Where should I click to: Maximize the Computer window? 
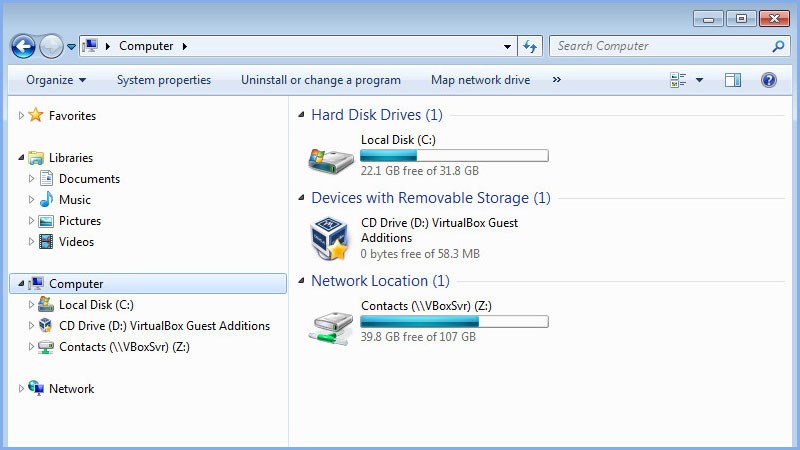coord(741,19)
